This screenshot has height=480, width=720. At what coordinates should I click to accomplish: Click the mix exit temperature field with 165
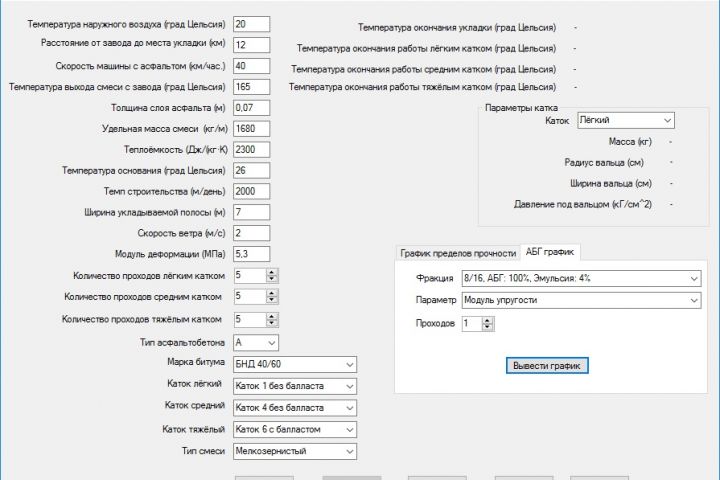[251, 87]
